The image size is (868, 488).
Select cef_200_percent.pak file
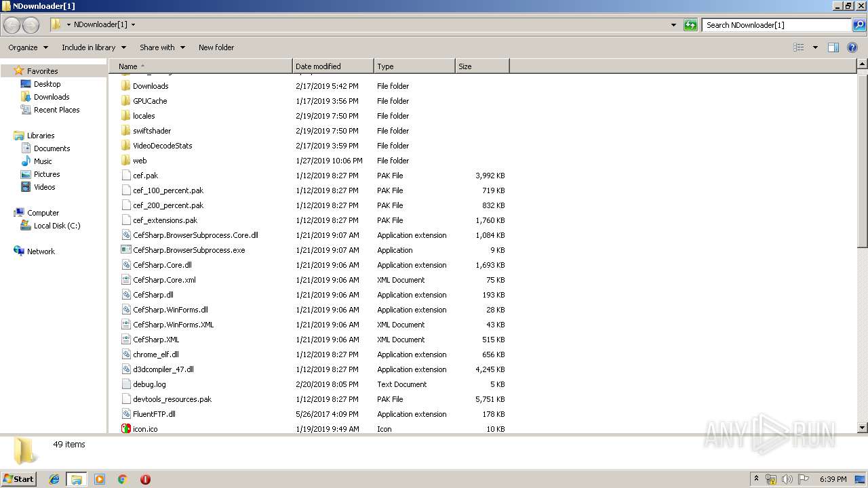pyautogui.click(x=168, y=205)
